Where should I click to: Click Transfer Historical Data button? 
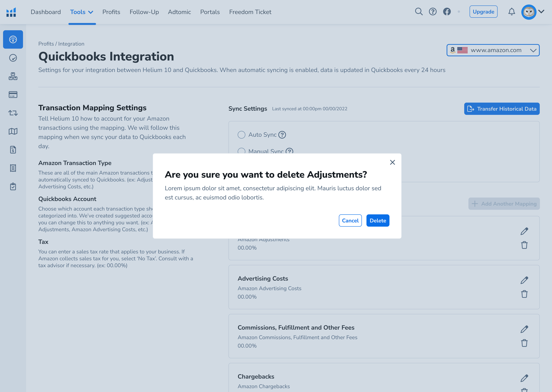[501, 109]
